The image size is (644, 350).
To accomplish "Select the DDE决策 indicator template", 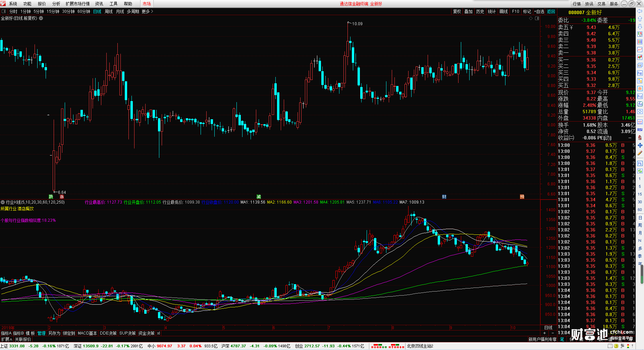I will pyautogui.click(x=108, y=333).
